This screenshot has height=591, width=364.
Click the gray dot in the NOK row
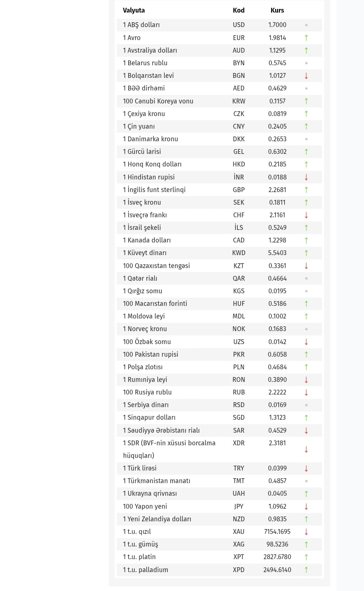pos(306,329)
